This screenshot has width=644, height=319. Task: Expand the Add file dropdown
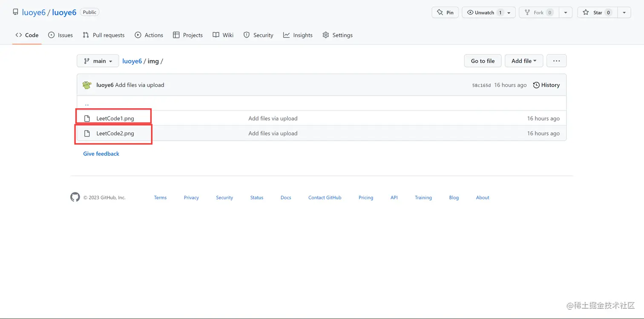[x=524, y=61]
